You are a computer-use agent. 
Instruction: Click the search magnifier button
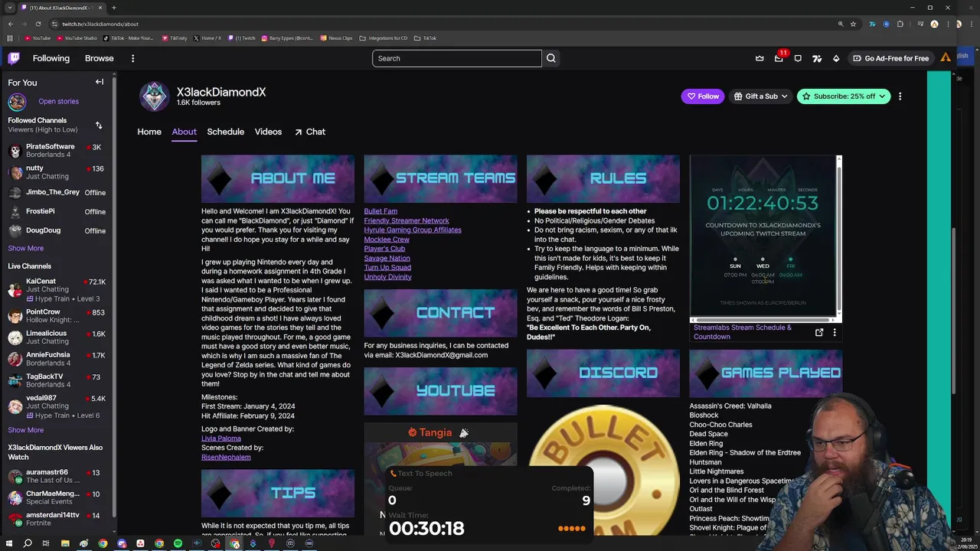pos(551,58)
